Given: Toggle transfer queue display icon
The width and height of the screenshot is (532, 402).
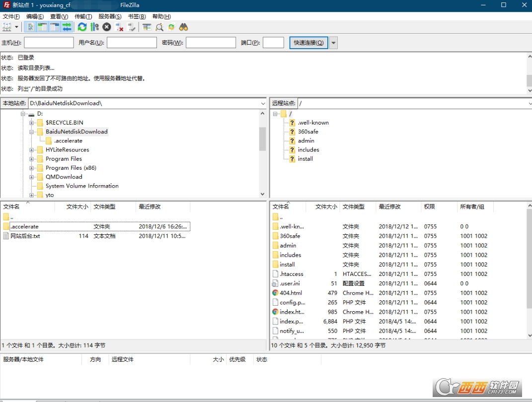Looking at the screenshot, I should (x=67, y=27).
